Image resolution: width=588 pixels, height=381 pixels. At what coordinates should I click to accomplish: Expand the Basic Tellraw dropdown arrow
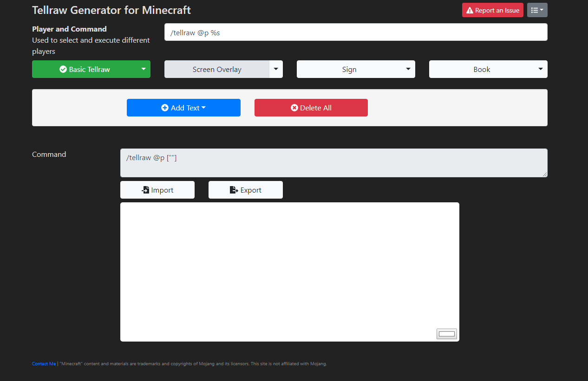point(144,69)
